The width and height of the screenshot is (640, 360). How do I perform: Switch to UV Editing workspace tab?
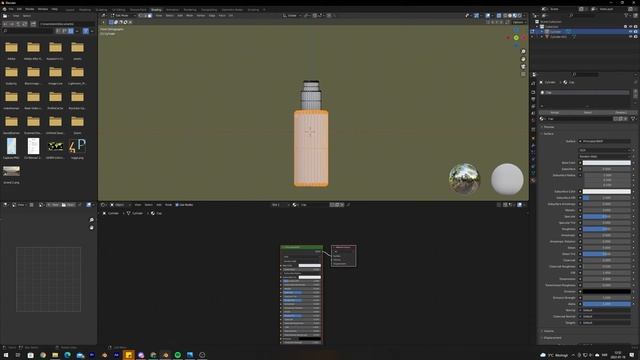(x=118, y=9)
